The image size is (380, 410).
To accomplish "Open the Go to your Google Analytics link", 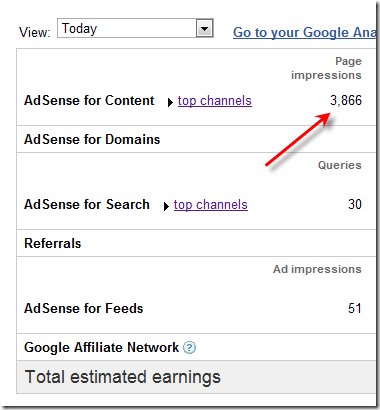I will point(305,33).
